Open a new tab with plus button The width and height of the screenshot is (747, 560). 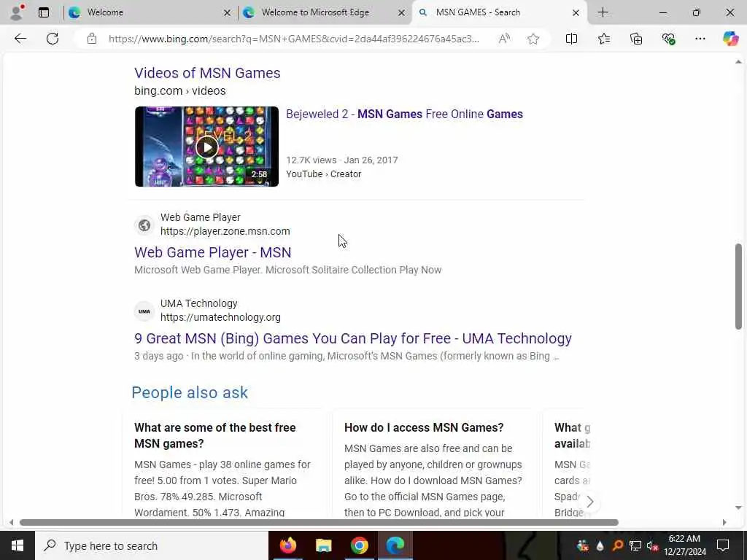603,12
